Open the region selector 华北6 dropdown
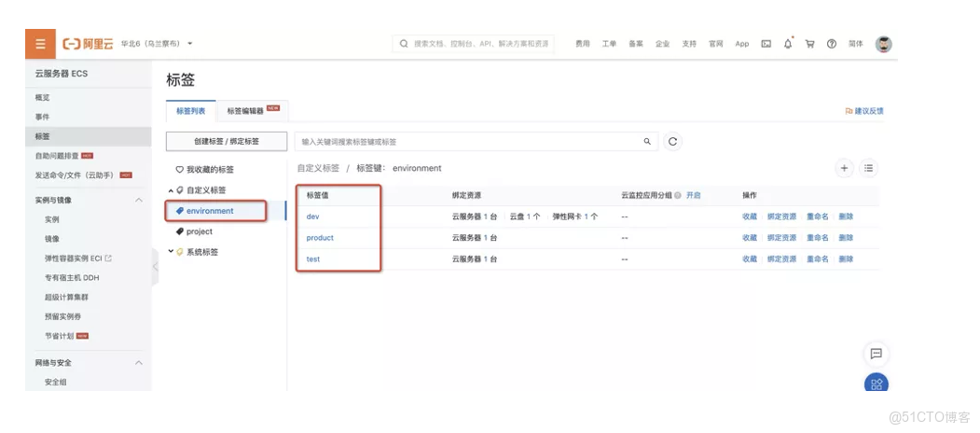This screenshot has width=980, height=433. point(157,44)
